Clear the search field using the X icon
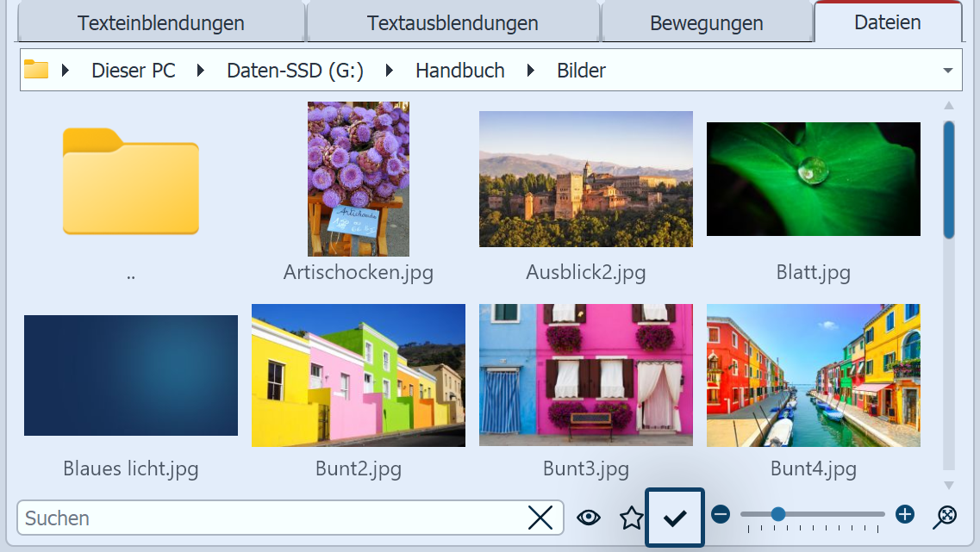The height and width of the screenshot is (552, 980). (541, 518)
